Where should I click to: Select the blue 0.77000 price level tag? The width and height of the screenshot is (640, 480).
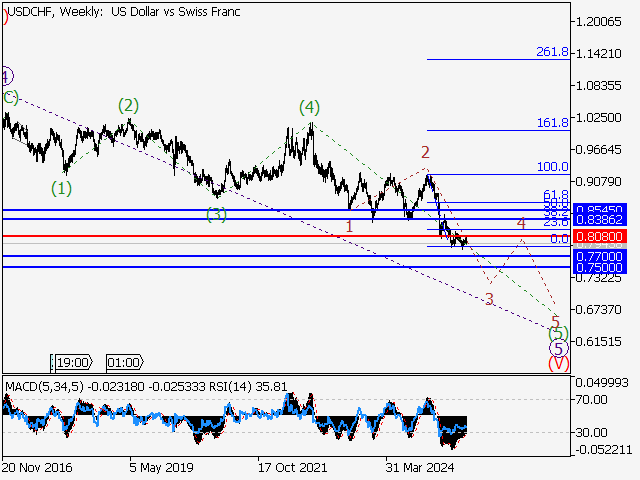tap(598, 257)
